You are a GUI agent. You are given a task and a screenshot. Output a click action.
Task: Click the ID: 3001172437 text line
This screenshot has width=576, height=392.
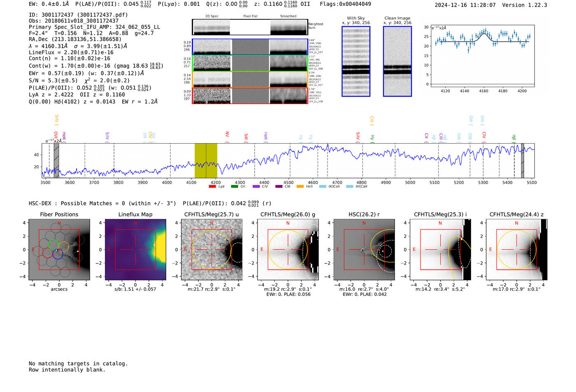click(78, 15)
